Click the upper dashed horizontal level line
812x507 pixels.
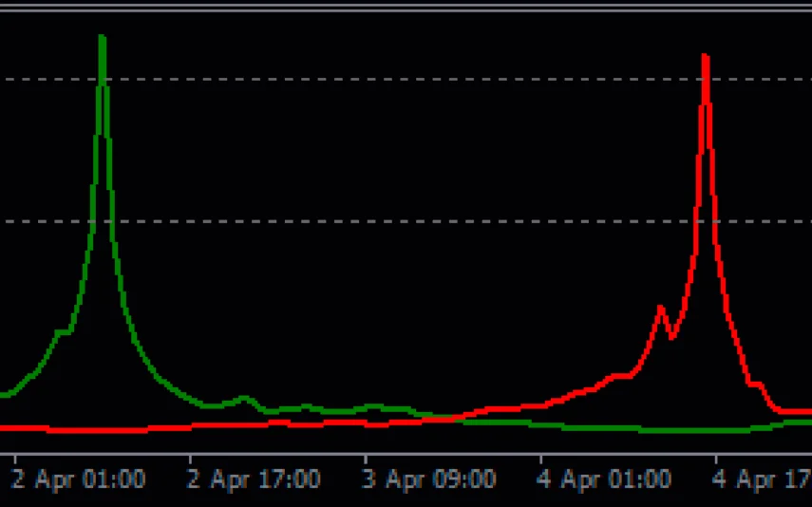pyautogui.click(x=380, y=79)
